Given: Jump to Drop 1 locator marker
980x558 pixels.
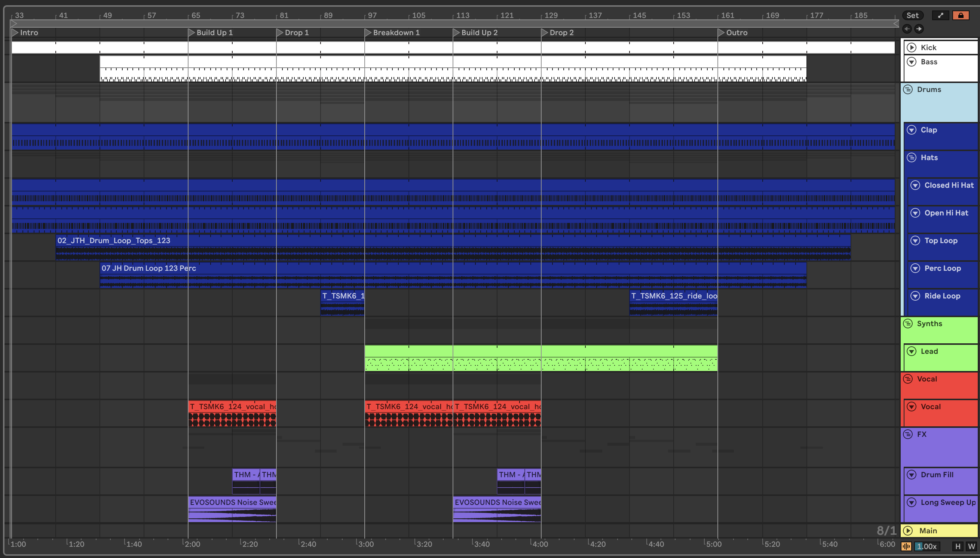Looking at the screenshot, I should tap(280, 33).
